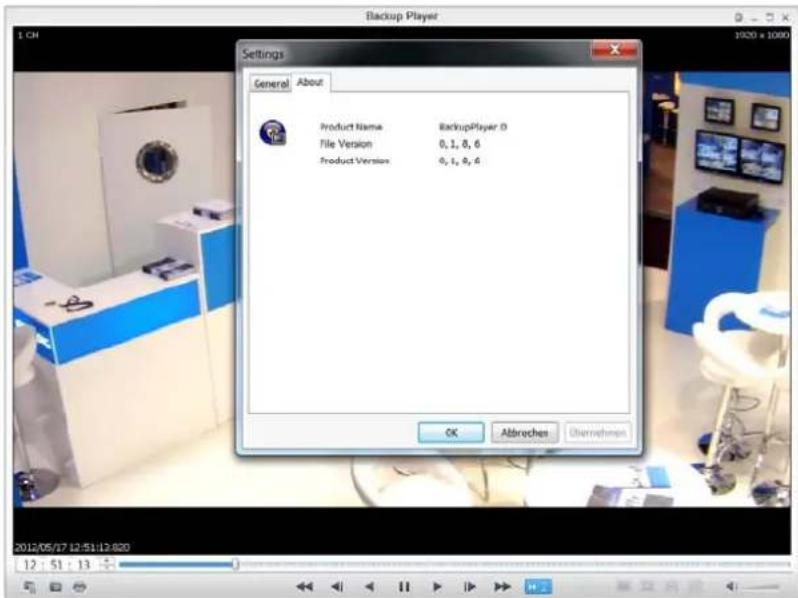Minimize the Backup Player window
The image size is (798, 598).
click(x=754, y=18)
